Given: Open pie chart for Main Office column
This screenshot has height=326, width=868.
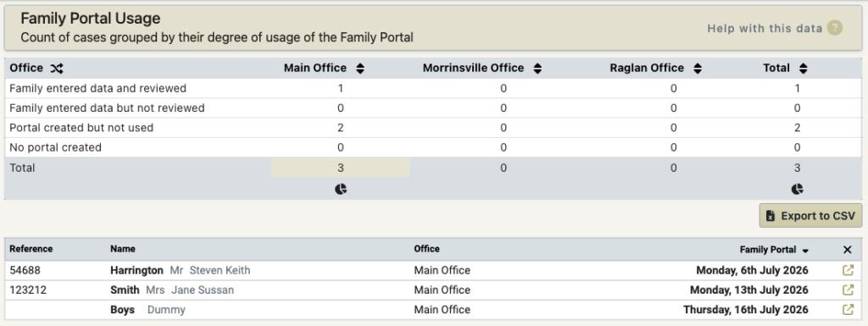Looking at the screenshot, I should coord(341,189).
